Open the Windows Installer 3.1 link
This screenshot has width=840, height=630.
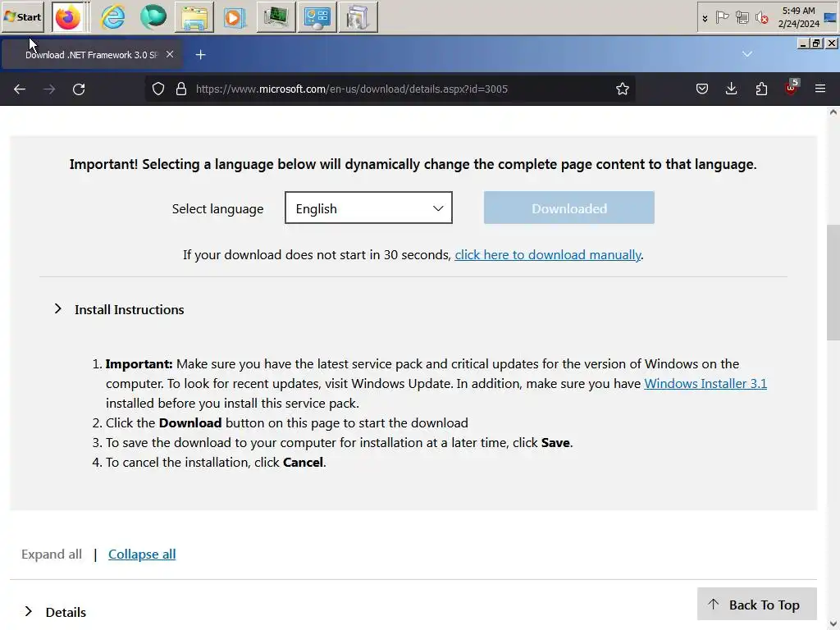pyautogui.click(x=705, y=384)
